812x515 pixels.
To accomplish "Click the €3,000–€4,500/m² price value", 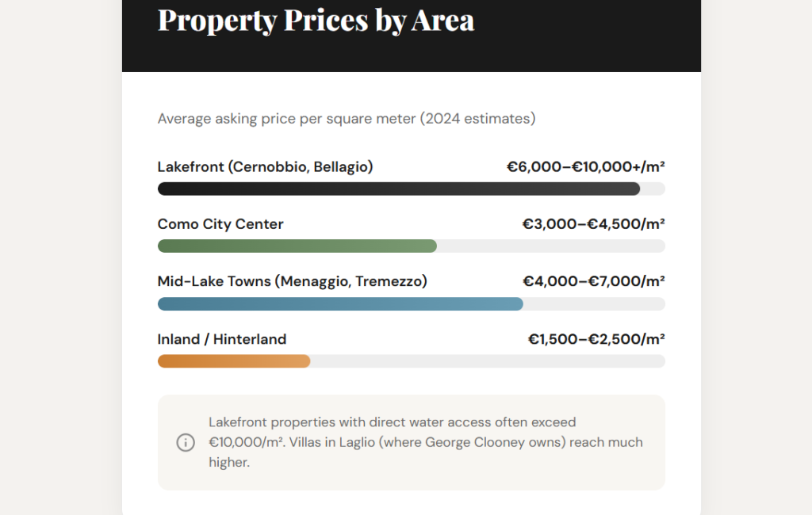I will (x=593, y=224).
